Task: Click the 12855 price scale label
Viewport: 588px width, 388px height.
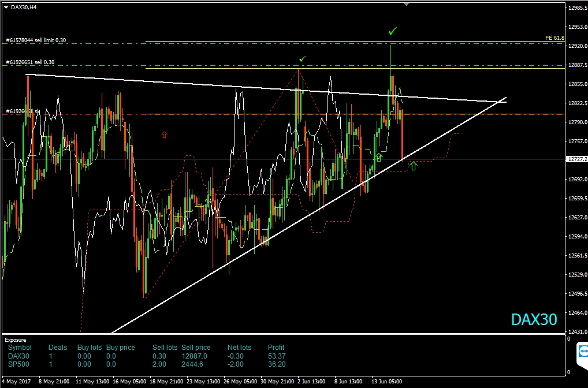Action: coord(578,84)
